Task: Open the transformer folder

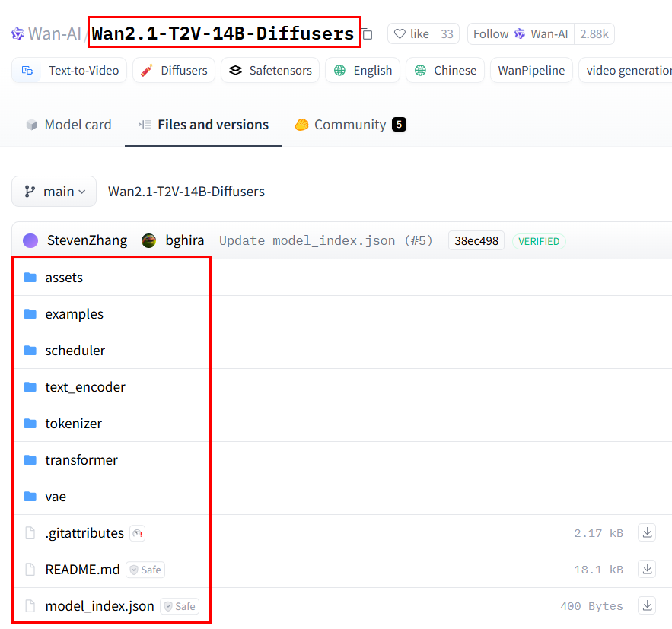Action: (81, 460)
